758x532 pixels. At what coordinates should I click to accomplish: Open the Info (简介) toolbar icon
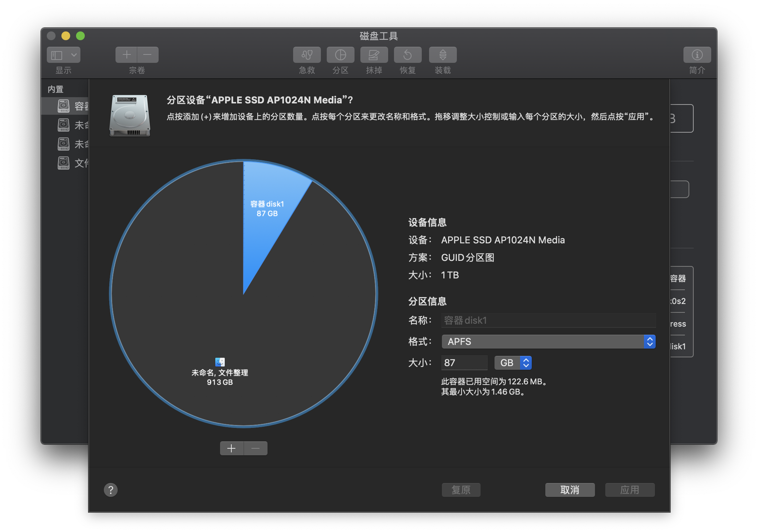click(x=697, y=55)
